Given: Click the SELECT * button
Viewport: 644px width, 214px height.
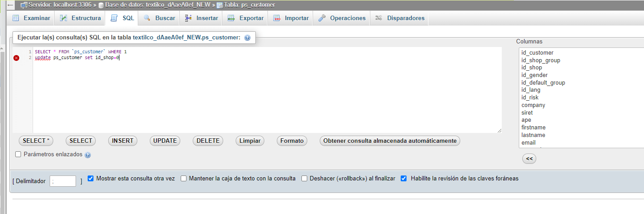Looking at the screenshot, I should [36, 141].
